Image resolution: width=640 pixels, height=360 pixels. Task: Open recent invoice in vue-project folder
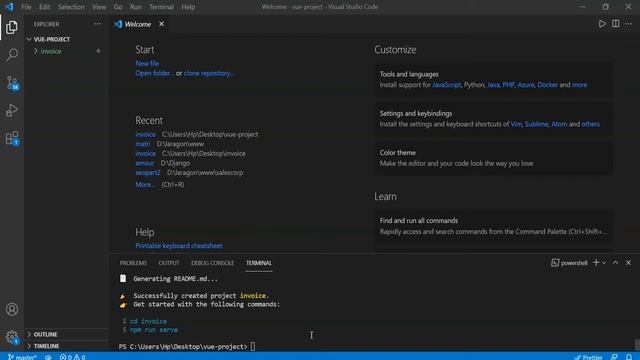click(x=146, y=134)
